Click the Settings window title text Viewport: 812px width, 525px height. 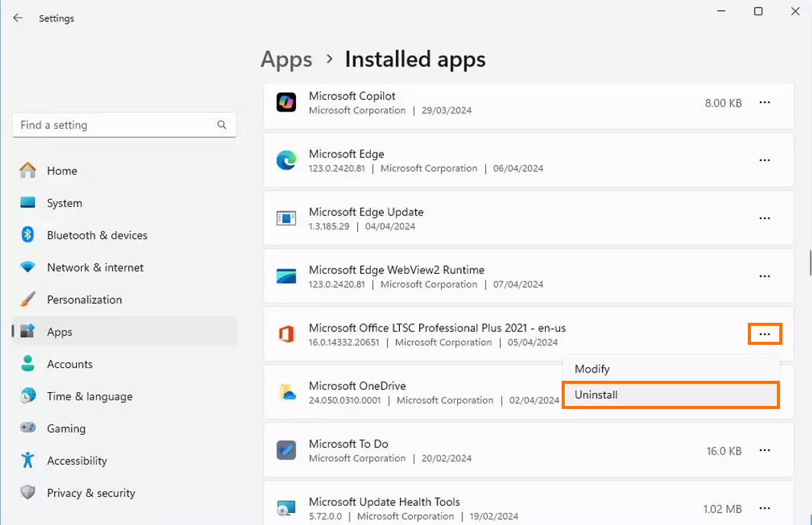pos(56,18)
